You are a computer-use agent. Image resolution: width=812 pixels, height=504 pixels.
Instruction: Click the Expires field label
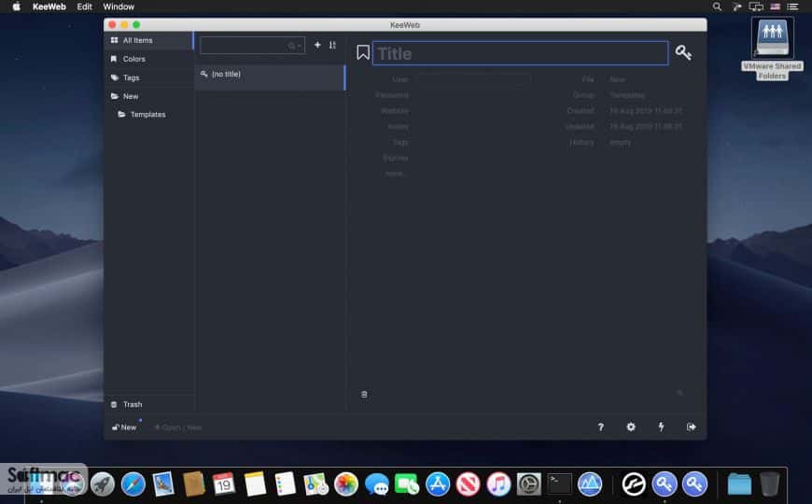tap(396, 158)
